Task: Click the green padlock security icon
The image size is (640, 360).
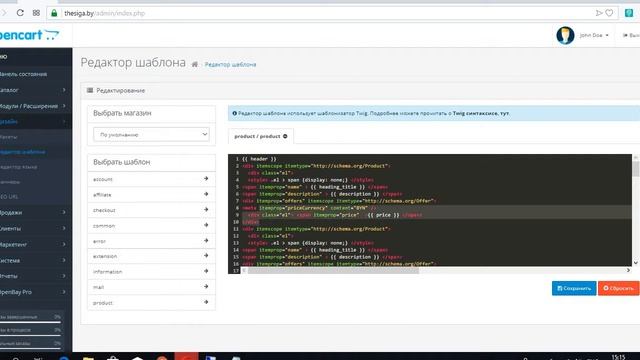Action: 54,13
